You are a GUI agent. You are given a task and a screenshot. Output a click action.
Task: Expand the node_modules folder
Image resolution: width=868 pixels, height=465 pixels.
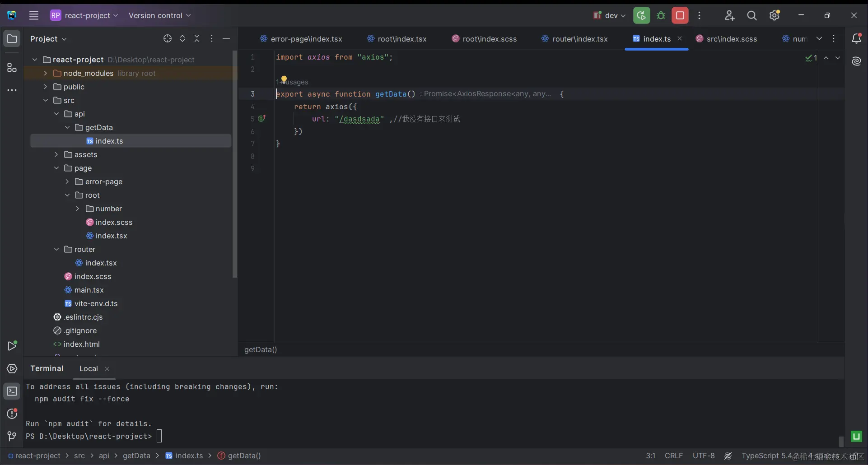point(45,73)
